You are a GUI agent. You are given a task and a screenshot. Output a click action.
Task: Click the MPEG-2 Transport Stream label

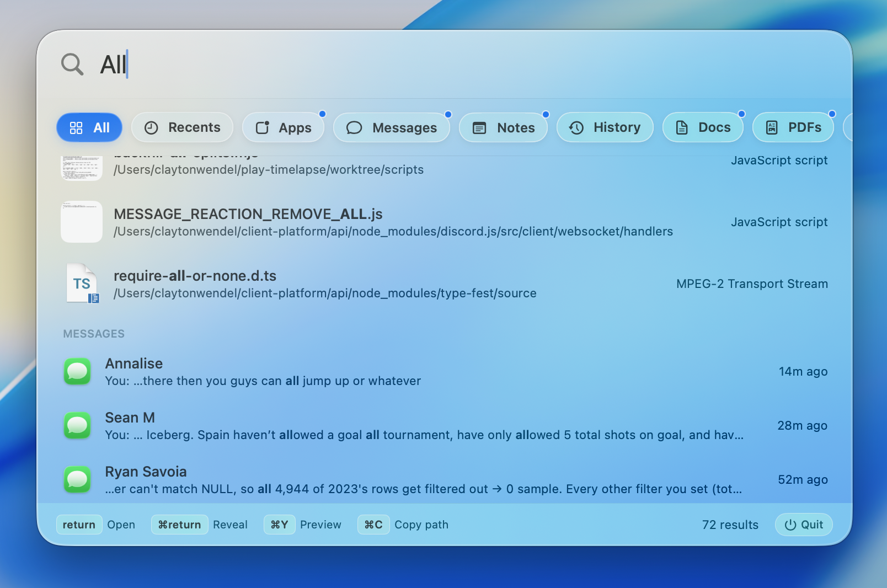pos(752,284)
